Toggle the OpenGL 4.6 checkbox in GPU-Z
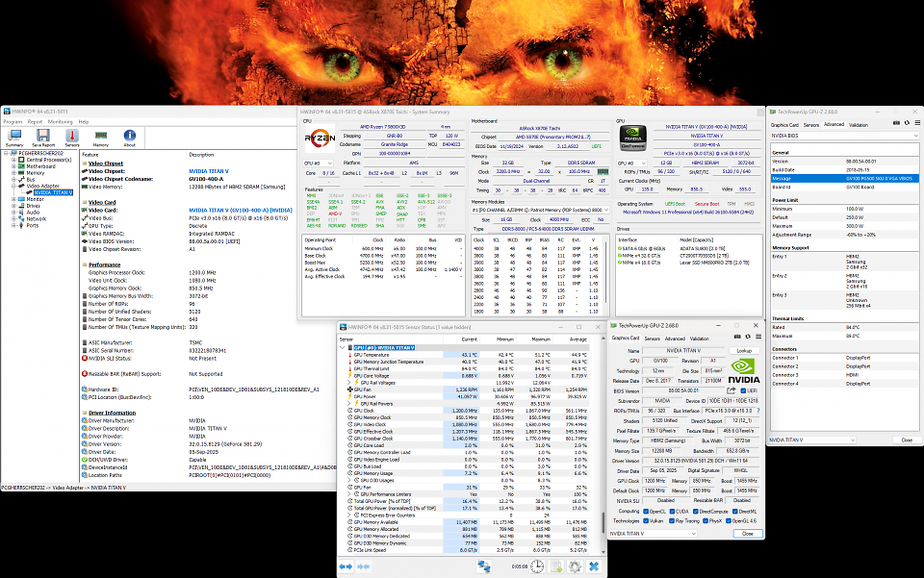The image size is (924, 578). (x=729, y=521)
